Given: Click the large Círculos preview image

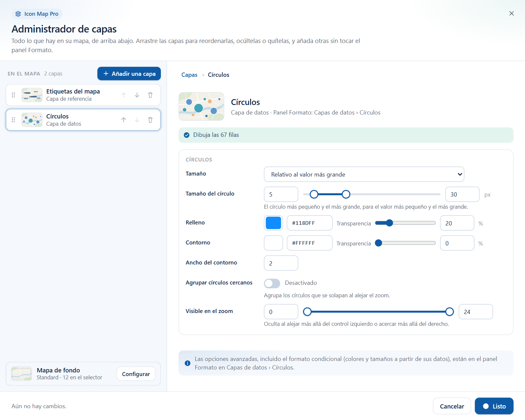Looking at the screenshot, I should 201,106.
